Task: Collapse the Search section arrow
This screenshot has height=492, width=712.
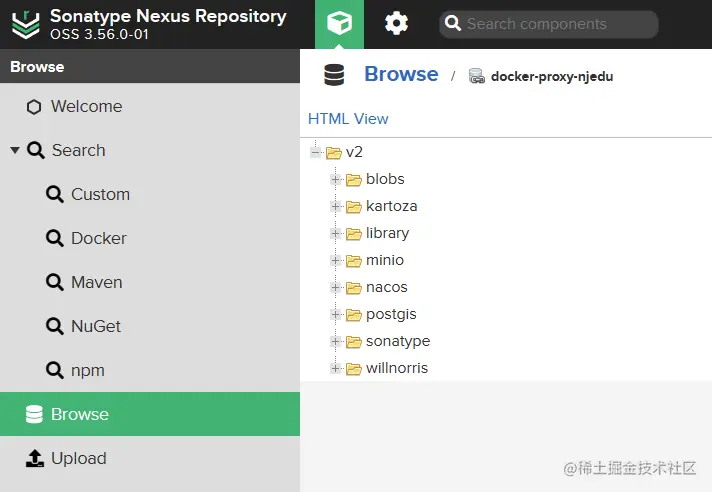Action: coord(15,150)
